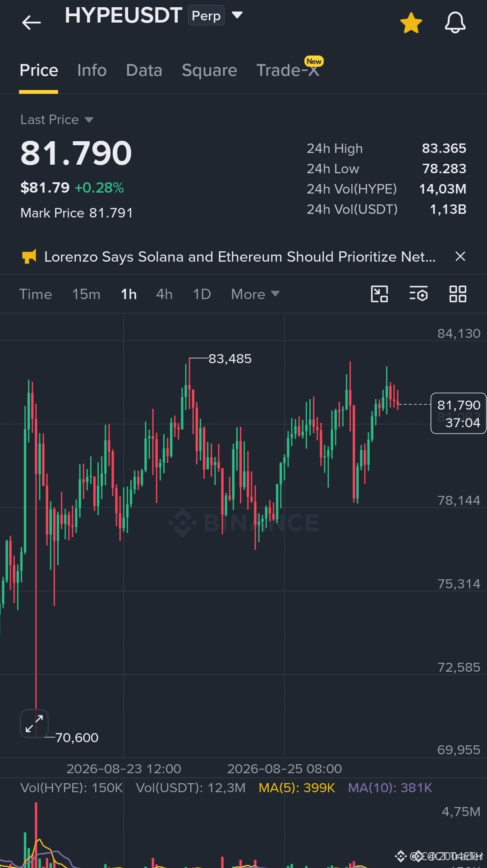The width and height of the screenshot is (487, 868).
Task: Tap the 24h Vol(HYPE) 14,03M value
Action: coord(442,189)
